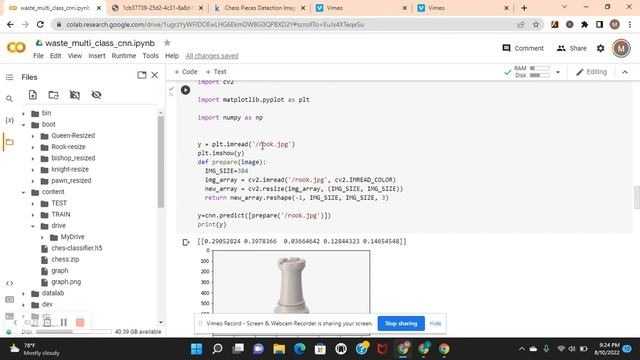This screenshot has height=360, width=640.
Task: Open the command palette sidebar icon
Action: tap(9, 300)
